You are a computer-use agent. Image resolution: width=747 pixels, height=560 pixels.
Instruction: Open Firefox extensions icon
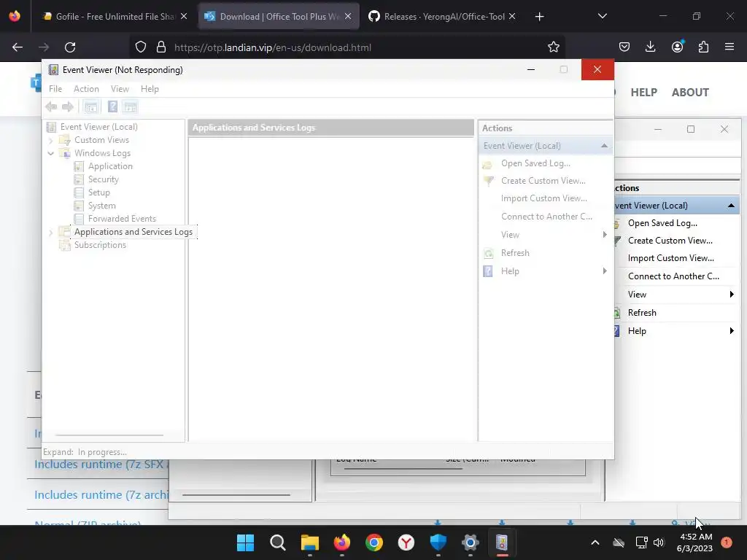point(703,47)
